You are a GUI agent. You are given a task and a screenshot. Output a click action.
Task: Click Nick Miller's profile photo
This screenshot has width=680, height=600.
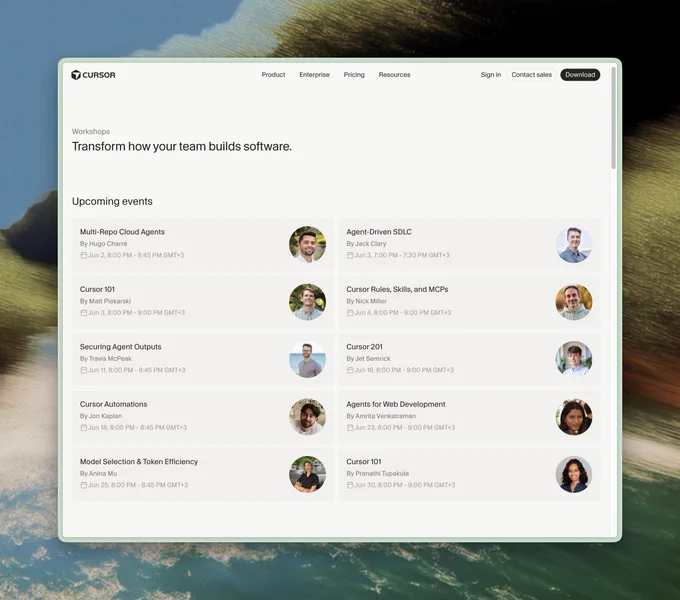pos(574,302)
